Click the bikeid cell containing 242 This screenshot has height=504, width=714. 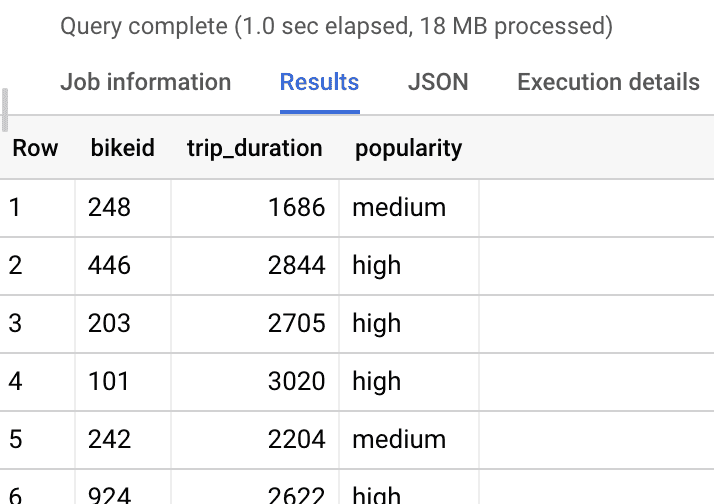click(x=109, y=439)
